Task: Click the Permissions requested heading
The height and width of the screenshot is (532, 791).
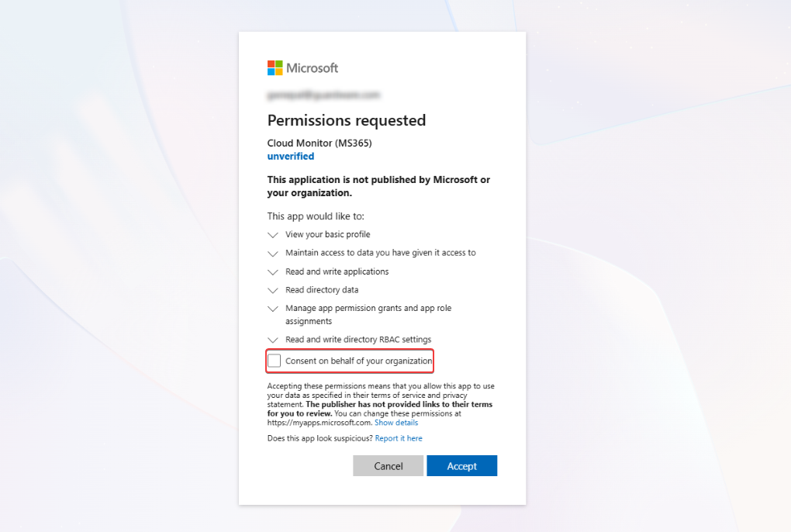Action: tap(347, 120)
